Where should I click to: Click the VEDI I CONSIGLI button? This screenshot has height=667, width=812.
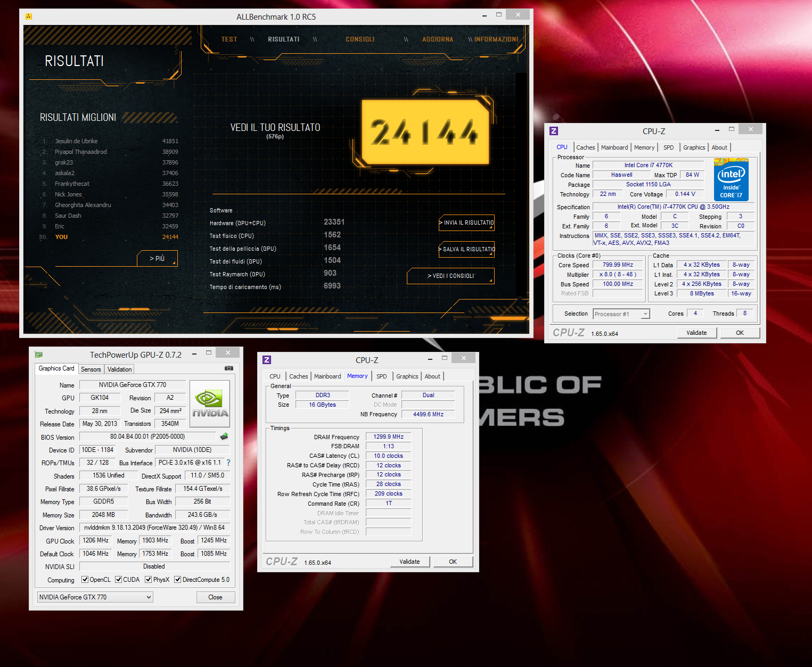[450, 276]
